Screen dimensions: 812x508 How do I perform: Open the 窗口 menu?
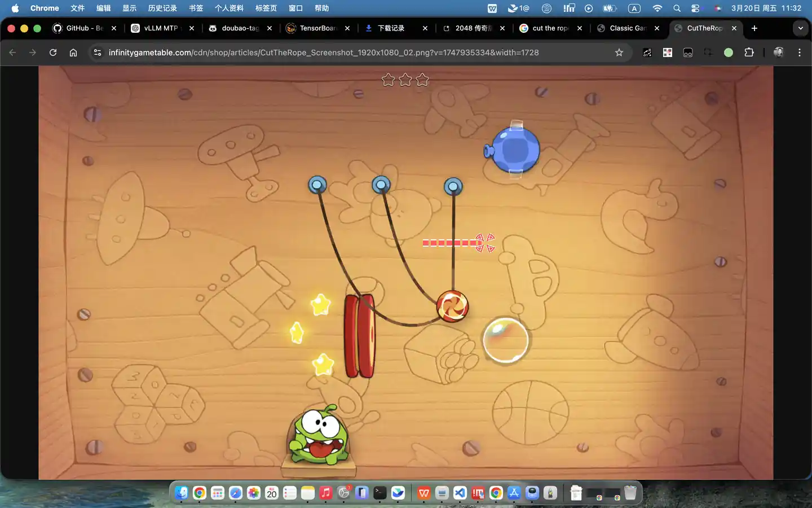click(295, 8)
